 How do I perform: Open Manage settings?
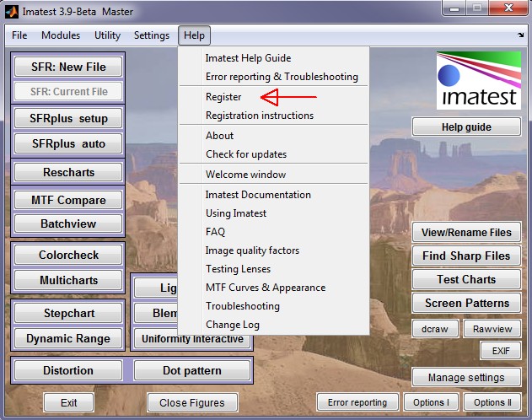466,377
